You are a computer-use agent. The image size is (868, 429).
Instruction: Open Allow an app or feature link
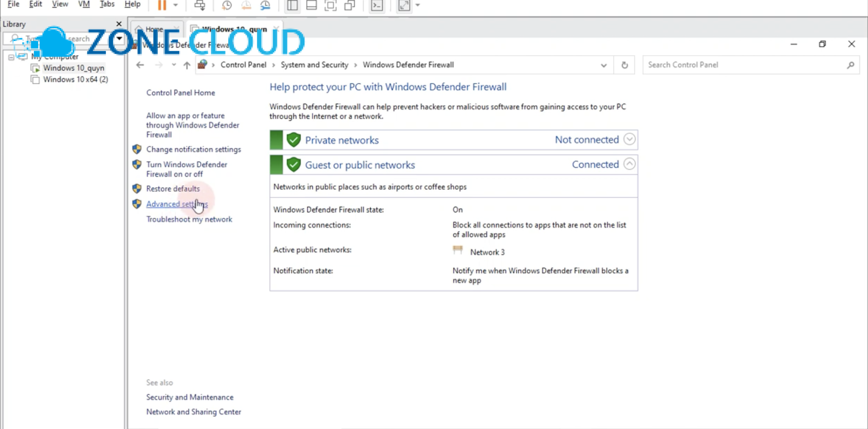point(193,125)
